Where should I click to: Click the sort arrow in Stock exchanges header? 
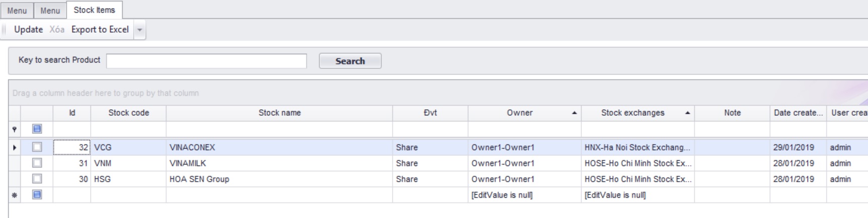687,113
